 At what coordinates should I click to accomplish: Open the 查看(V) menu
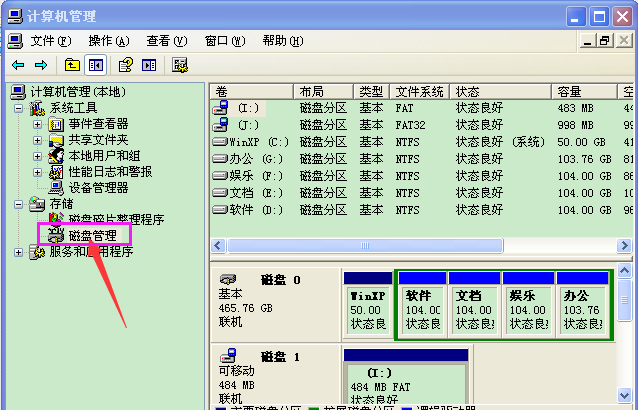click(x=166, y=40)
